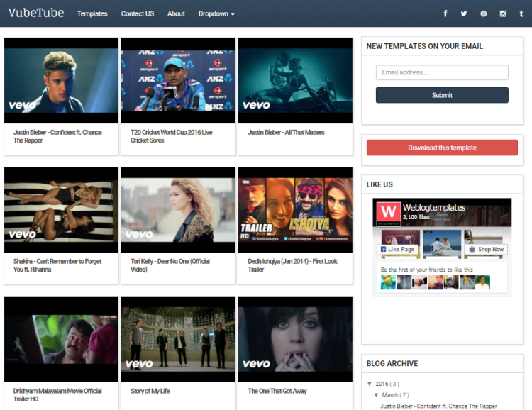This screenshot has width=532, height=410.
Task: Click title 'Justin Bieber - All That Matters'
Action: point(286,133)
